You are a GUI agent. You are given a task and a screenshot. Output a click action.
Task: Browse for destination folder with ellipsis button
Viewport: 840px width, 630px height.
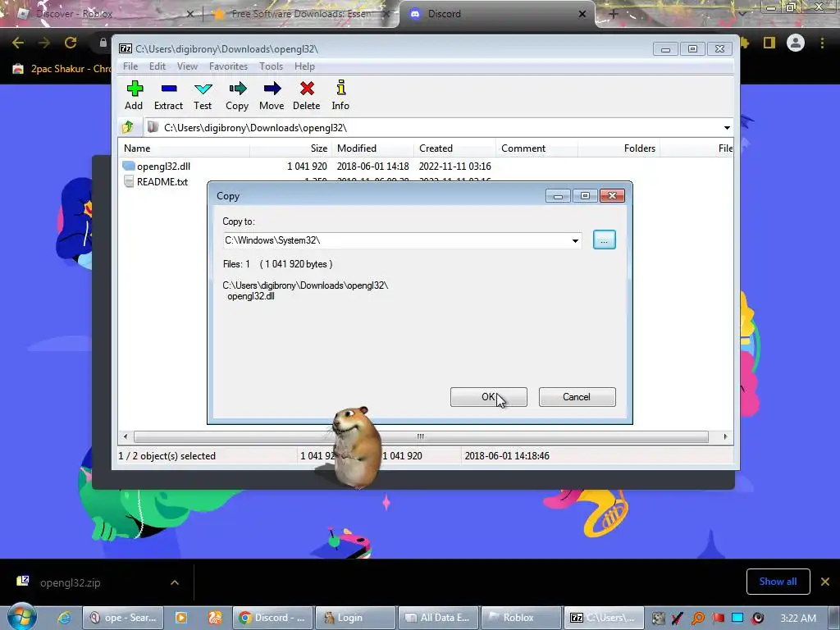tap(605, 240)
